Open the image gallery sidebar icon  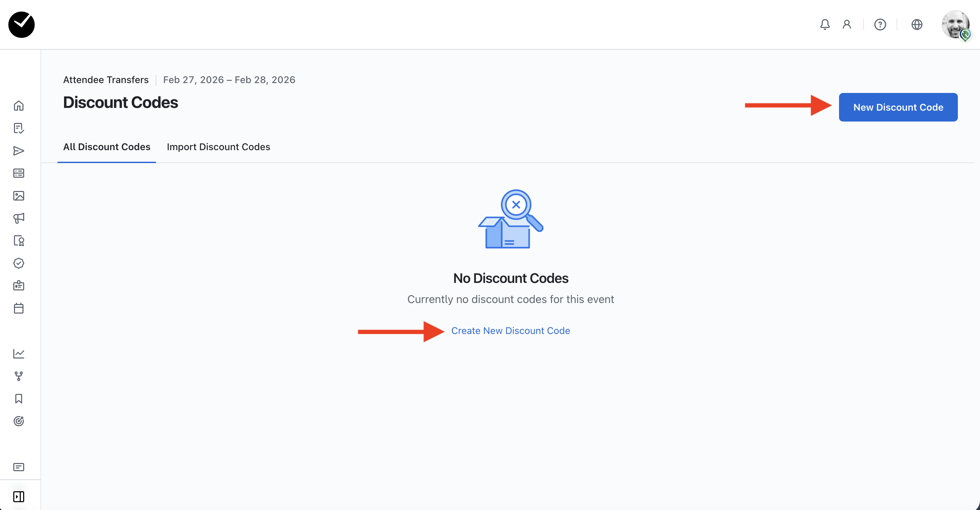click(19, 196)
